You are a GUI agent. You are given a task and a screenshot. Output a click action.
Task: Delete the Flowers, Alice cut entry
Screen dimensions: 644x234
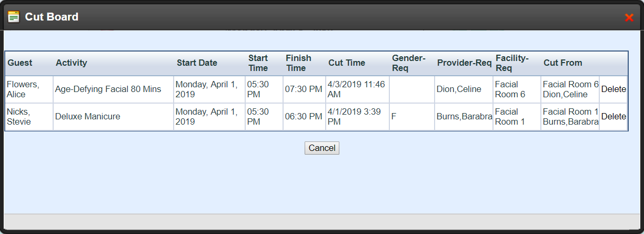613,89
